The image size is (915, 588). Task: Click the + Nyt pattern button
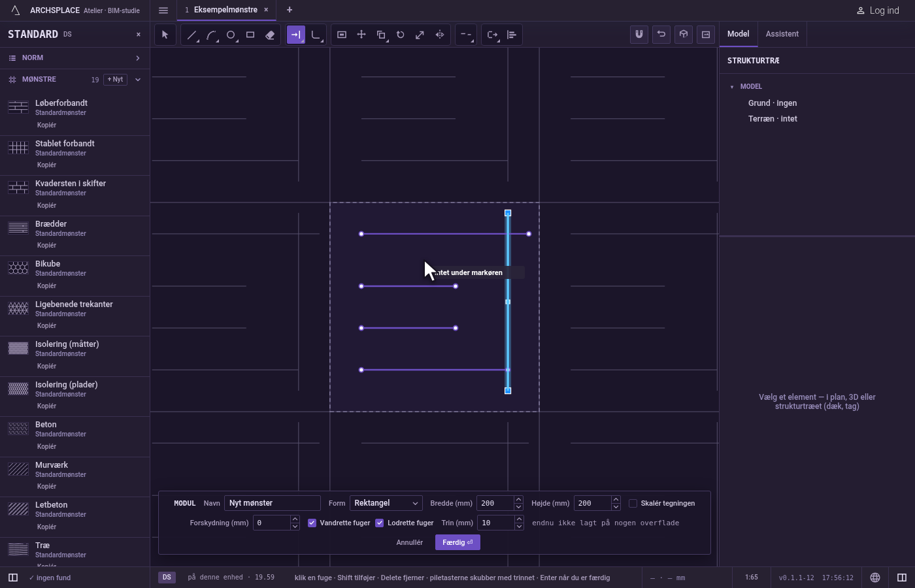[x=115, y=80]
